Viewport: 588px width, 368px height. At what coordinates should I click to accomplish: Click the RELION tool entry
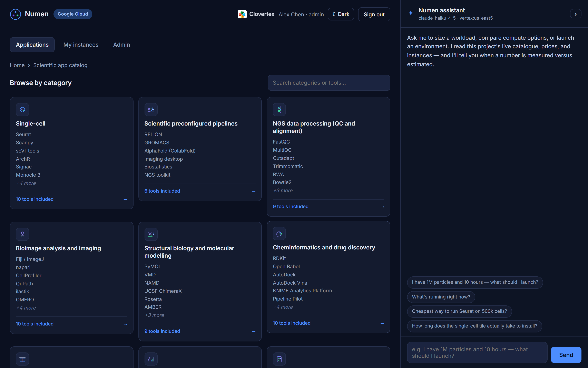(153, 135)
